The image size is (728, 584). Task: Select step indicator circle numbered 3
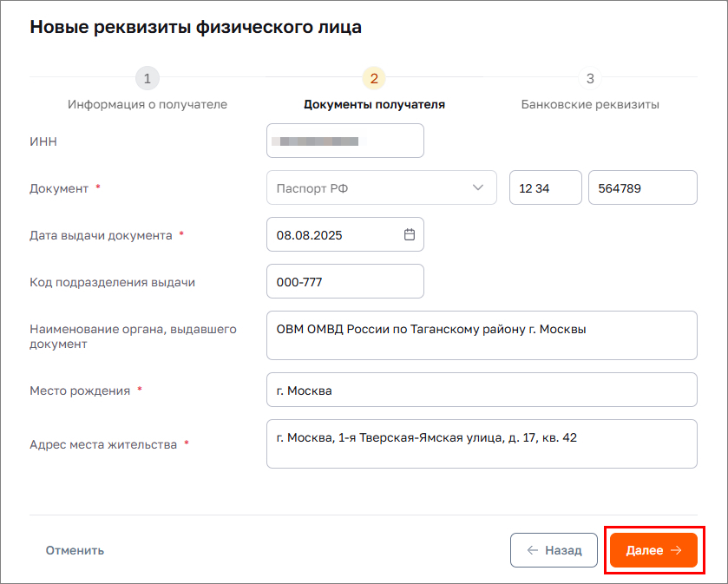590,78
